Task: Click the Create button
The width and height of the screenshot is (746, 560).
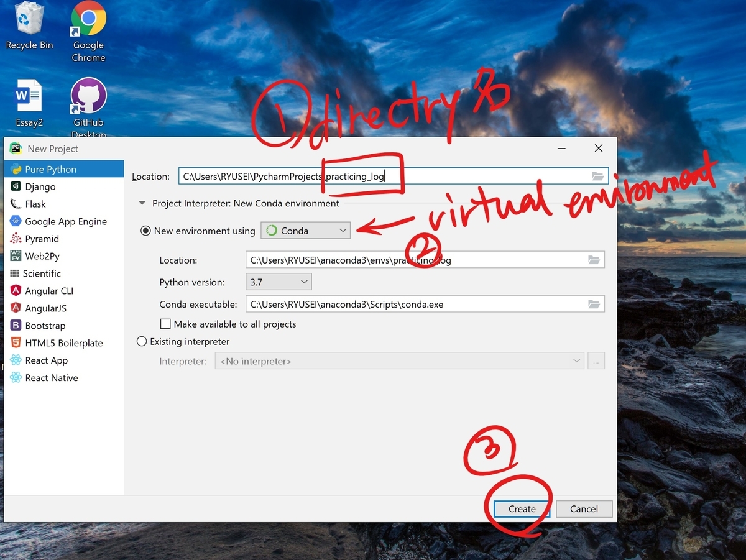Action: (522, 508)
